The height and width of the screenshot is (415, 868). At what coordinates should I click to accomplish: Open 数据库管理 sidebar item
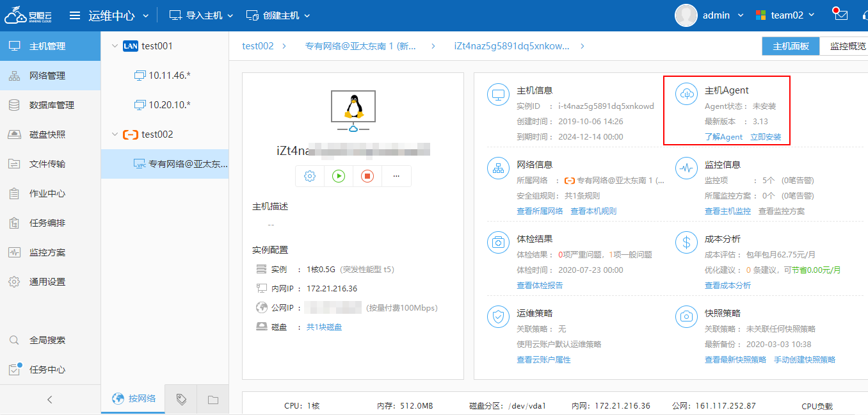pos(50,105)
